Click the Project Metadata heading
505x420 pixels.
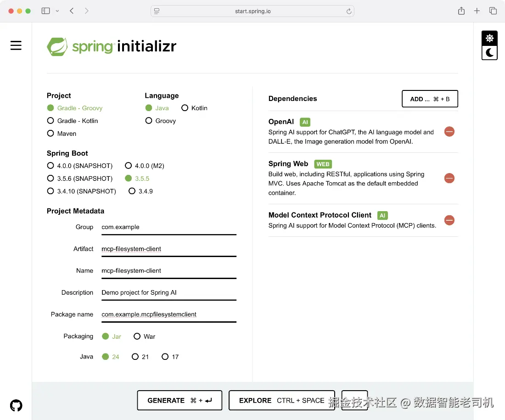pyautogui.click(x=75, y=211)
